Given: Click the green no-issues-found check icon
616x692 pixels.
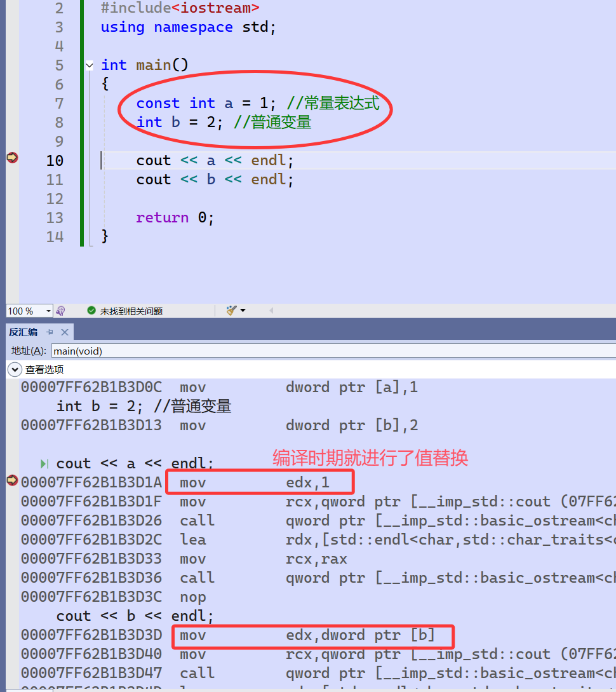Looking at the screenshot, I should (91, 311).
